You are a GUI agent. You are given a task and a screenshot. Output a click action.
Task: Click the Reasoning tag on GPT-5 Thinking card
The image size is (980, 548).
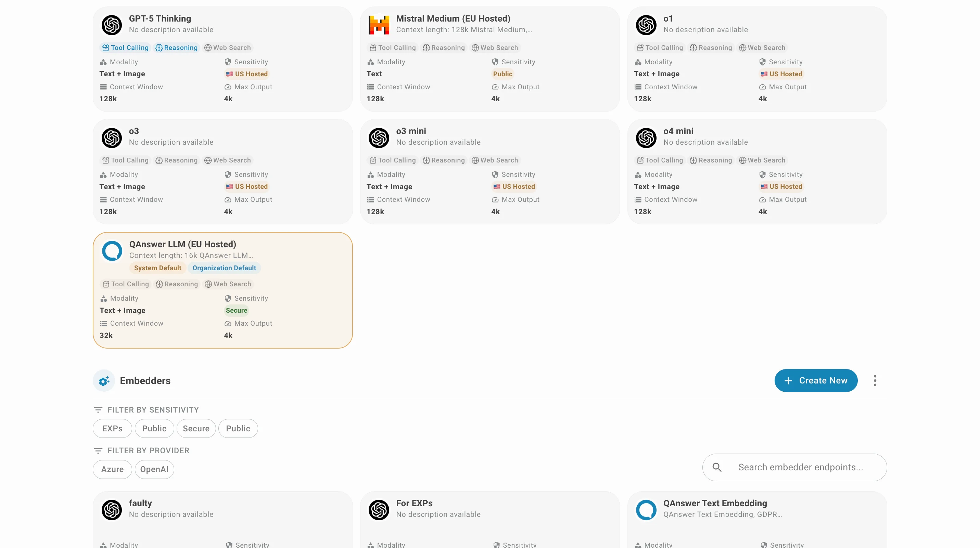[177, 48]
